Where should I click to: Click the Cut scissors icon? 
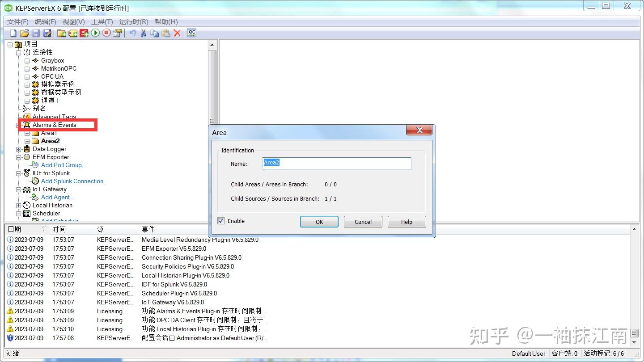[144, 33]
